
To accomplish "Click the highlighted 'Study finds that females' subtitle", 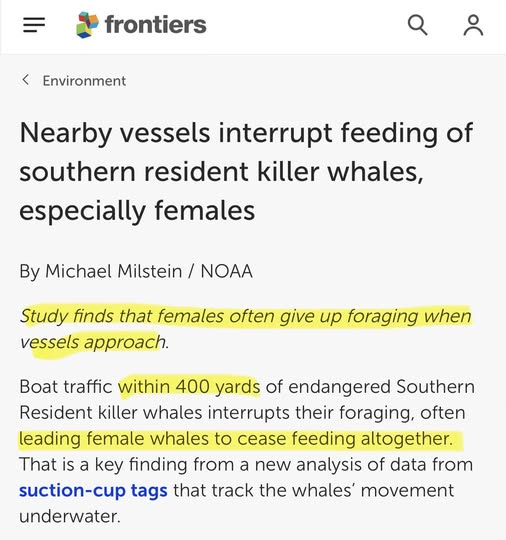I will (123, 316).
